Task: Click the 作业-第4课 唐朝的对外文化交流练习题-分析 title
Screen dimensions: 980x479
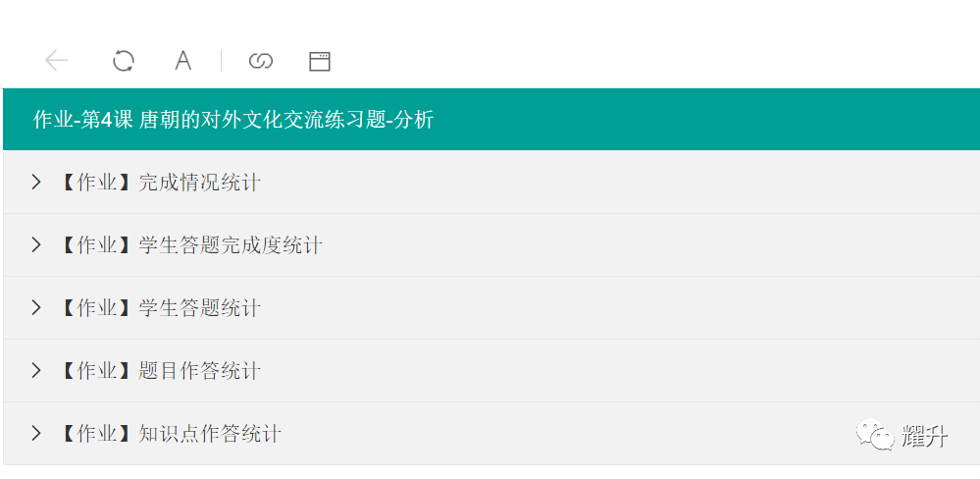Action: pyautogui.click(x=233, y=119)
